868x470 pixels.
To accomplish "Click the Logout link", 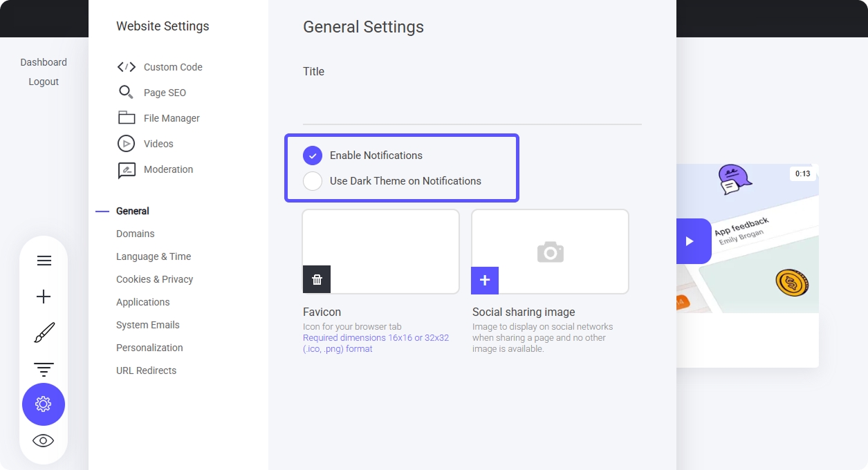I will (x=44, y=82).
